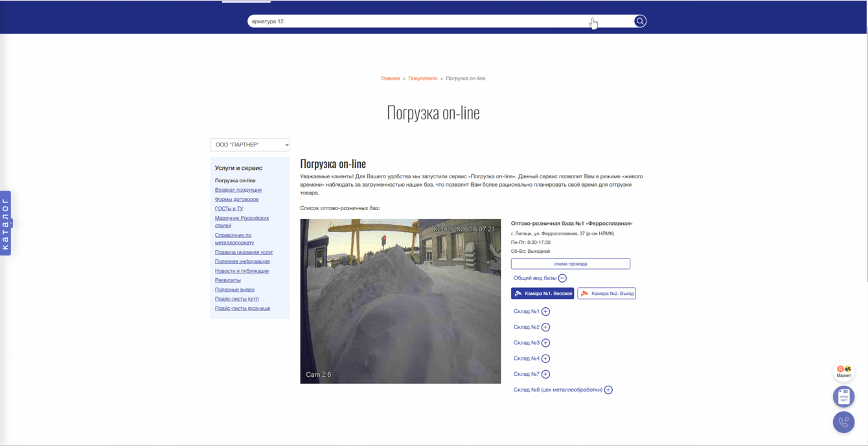This screenshot has height=446, width=868.
Task: Open Реквизиты link
Action: (228, 280)
